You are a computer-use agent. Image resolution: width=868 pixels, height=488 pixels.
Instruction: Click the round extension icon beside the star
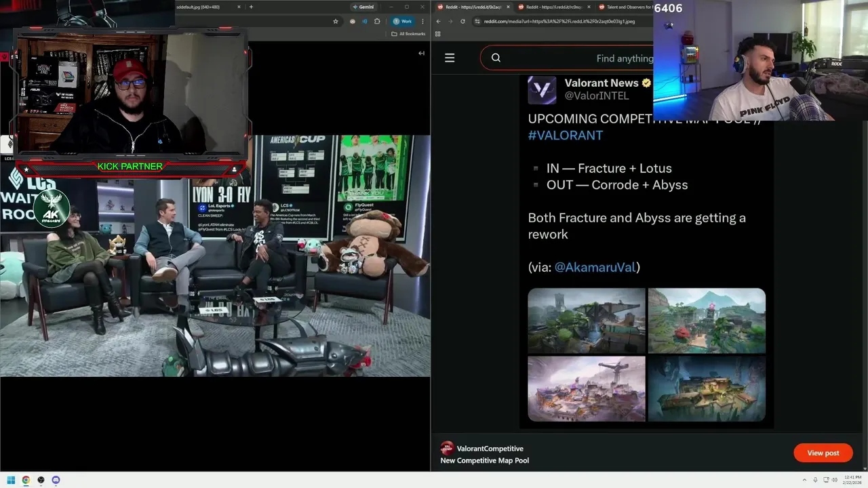tap(353, 21)
